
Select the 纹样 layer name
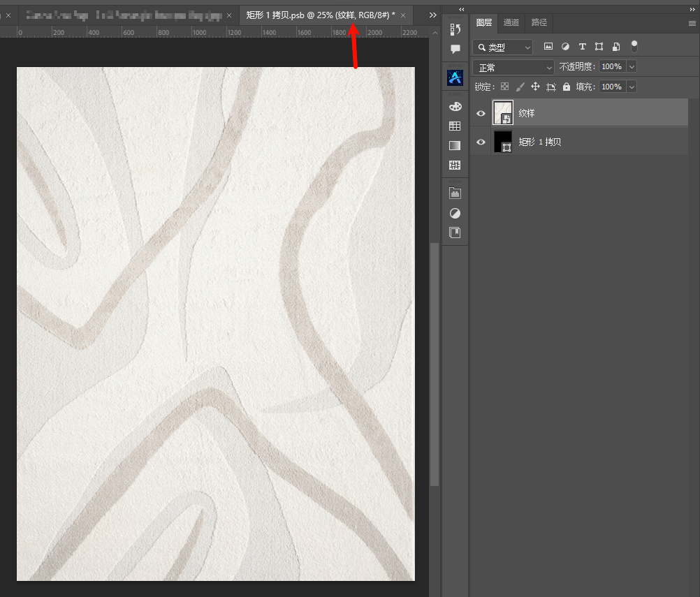tap(526, 113)
